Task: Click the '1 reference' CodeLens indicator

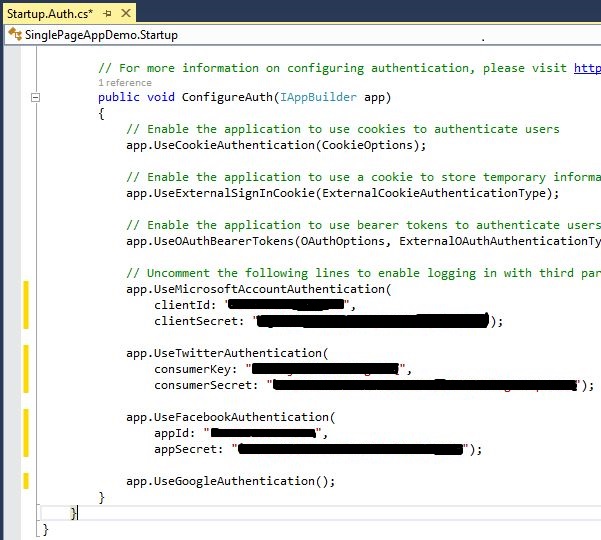Action: click(x=125, y=83)
